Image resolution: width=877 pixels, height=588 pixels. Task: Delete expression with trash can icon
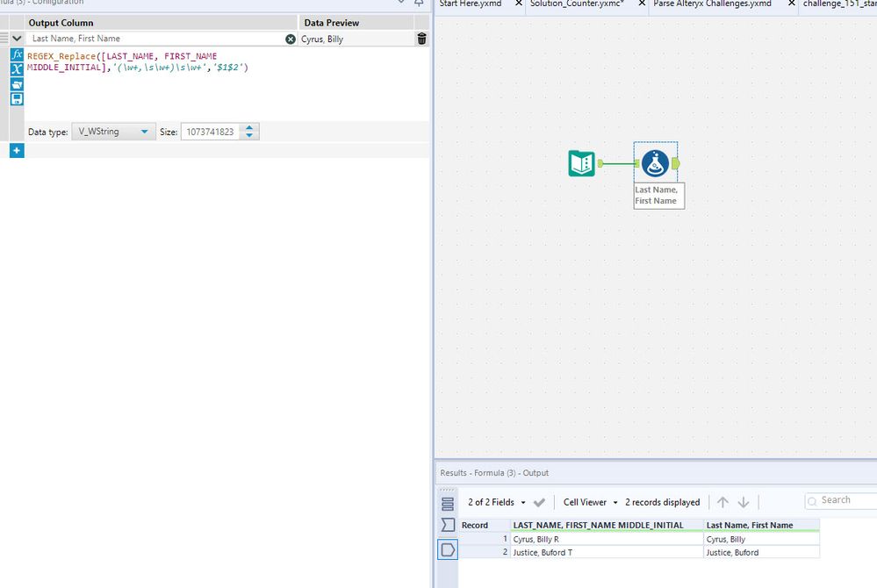click(x=421, y=39)
